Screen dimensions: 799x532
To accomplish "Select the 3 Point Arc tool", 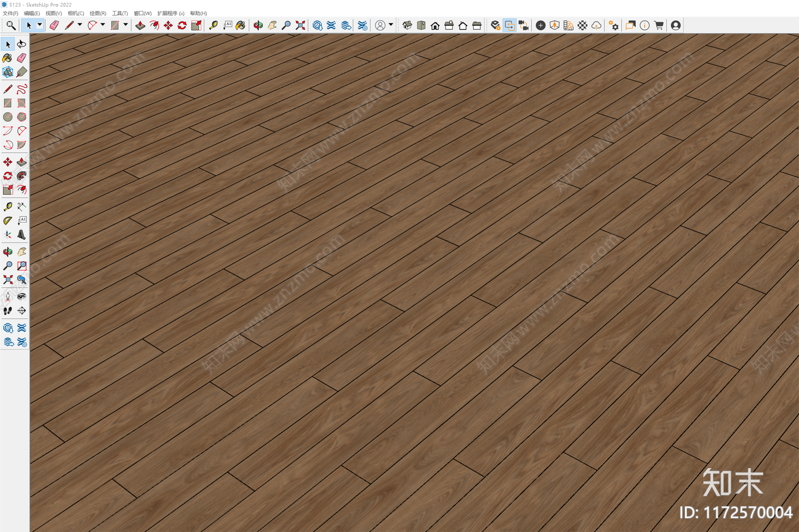I will (7, 145).
